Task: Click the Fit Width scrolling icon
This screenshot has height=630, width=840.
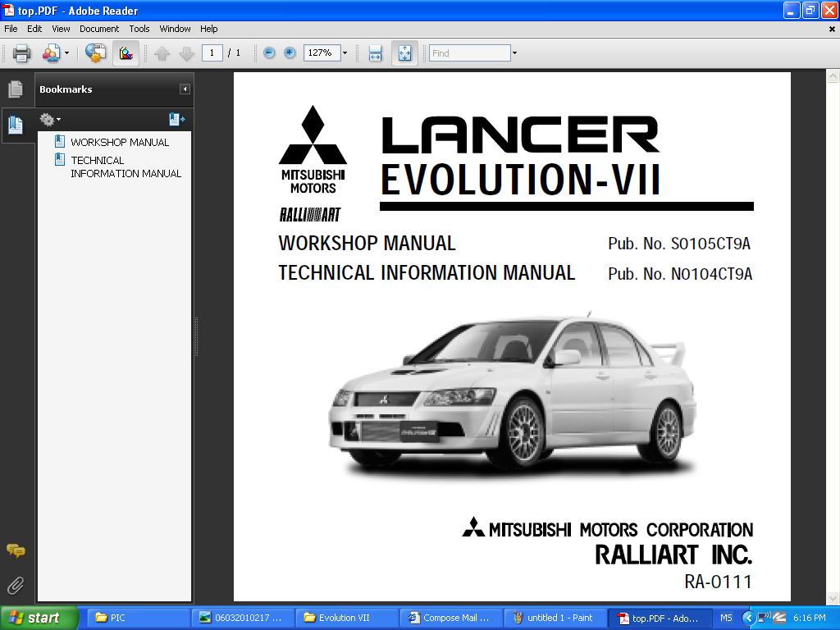Action: click(x=375, y=53)
